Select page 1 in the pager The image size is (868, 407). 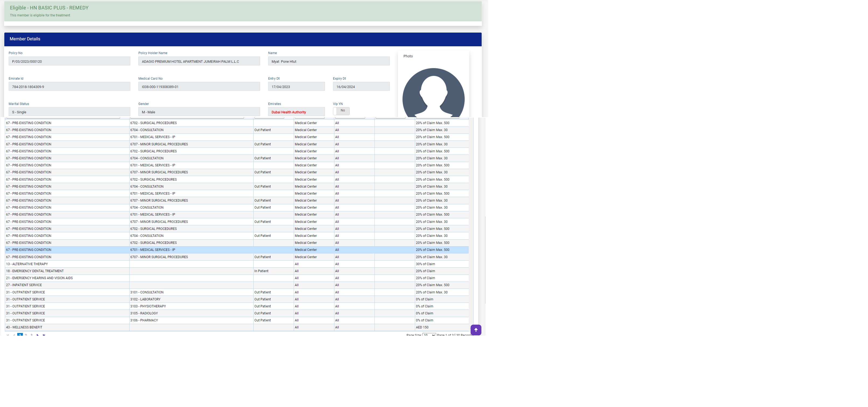click(20, 335)
